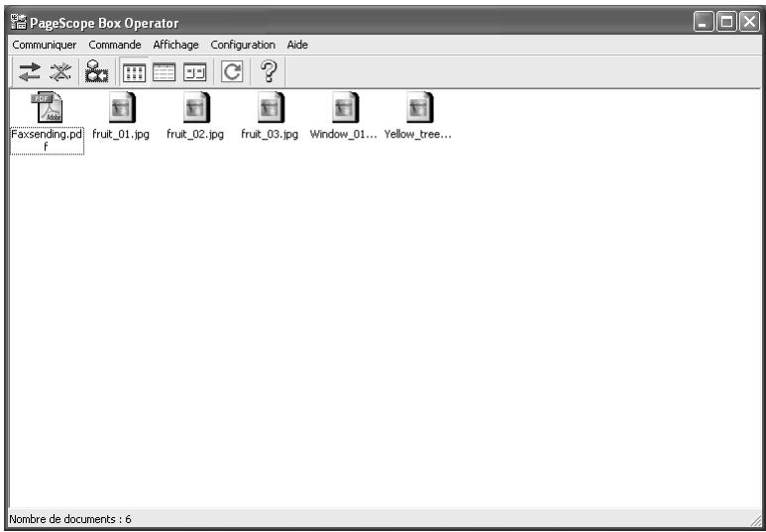
Task: Click the fruit_03.jpg file name label
Action: (270, 135)
